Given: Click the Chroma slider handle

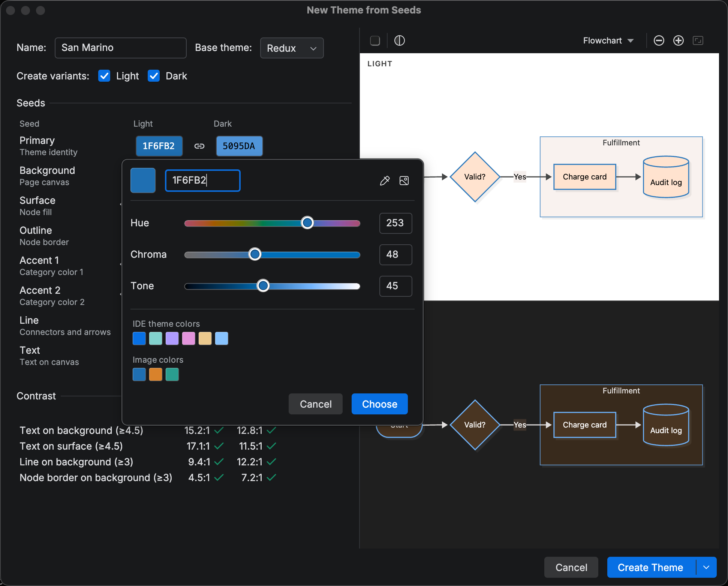Looking at the screenshot, I should click(255, 254).
